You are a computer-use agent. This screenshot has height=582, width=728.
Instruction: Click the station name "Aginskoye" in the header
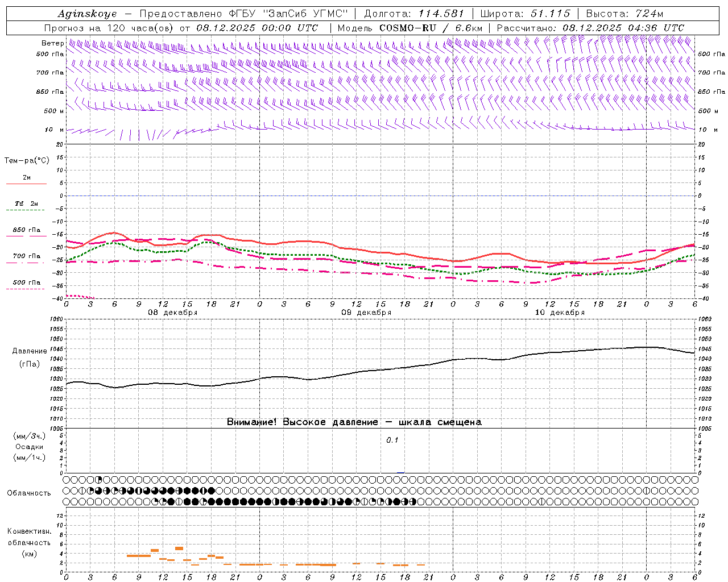click(88, 14)
